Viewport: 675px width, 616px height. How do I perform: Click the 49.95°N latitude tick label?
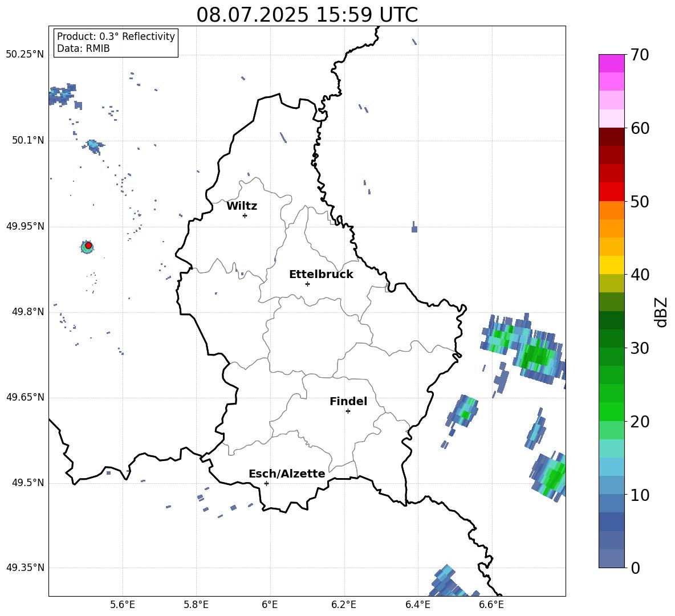[x=25, y=226]
